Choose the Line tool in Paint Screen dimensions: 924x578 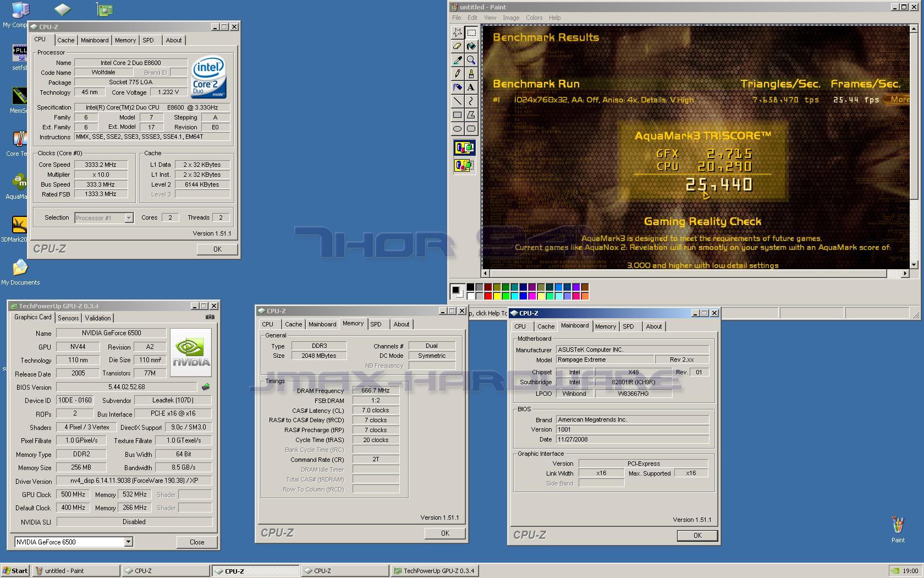(x=457, y=101)
